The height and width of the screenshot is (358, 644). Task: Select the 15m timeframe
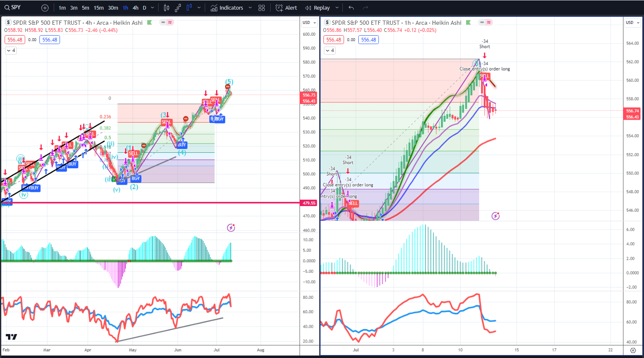pyautogui.click(x=99, y=8)
